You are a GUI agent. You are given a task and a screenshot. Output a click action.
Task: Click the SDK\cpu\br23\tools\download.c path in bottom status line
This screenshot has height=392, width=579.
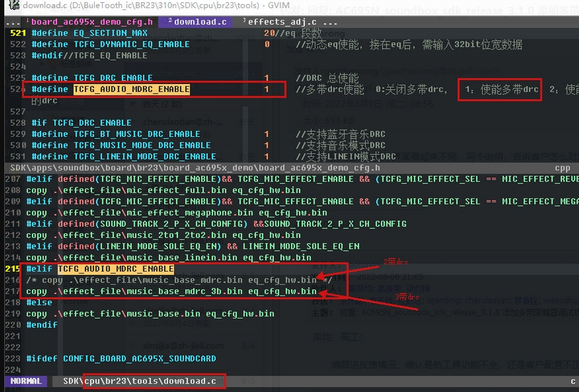click(140, 381)
